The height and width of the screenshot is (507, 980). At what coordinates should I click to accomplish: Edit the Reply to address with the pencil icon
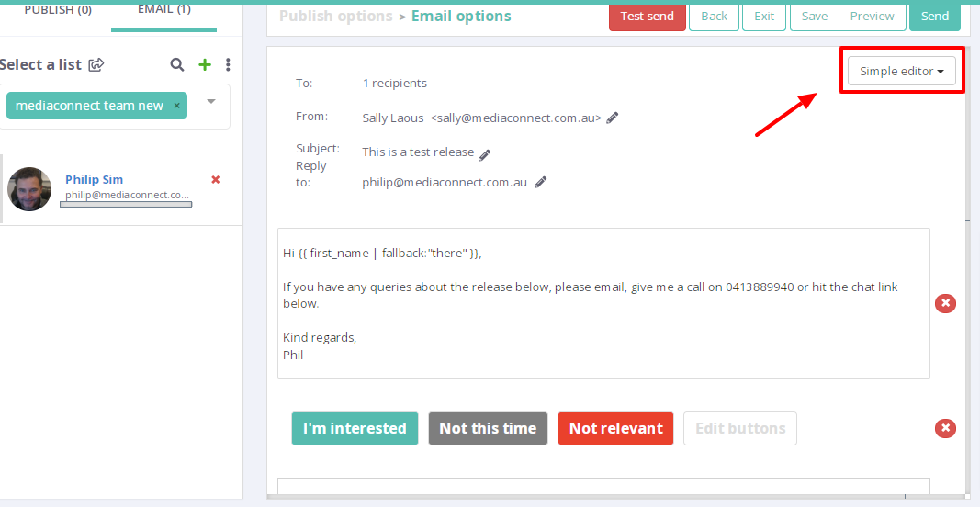541,182
